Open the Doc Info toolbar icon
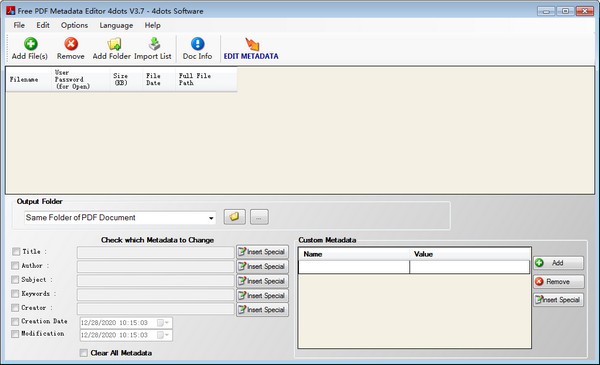This screenshot has width=600, height=365. pyautogui.click(x=197, y=44)
